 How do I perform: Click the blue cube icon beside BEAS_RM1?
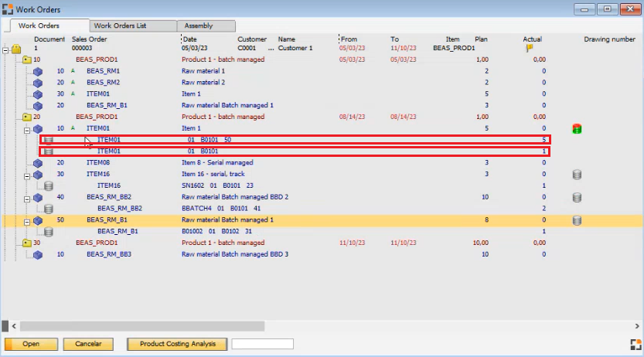(38, 71)
